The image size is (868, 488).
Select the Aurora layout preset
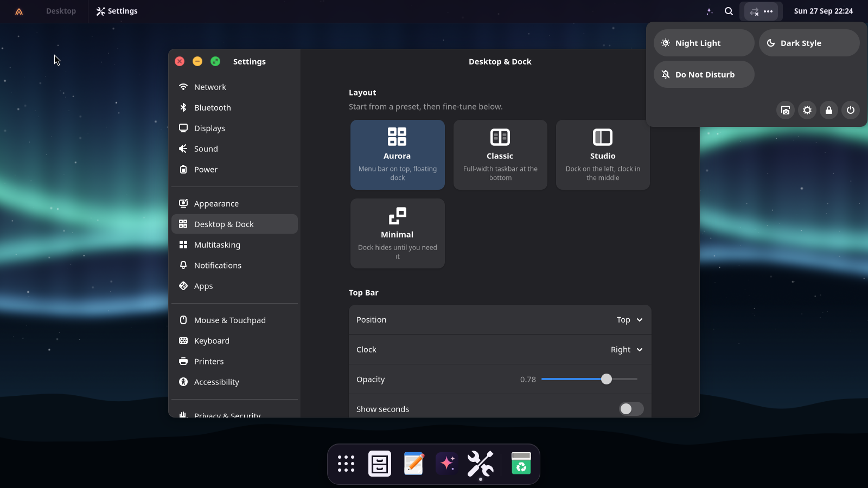coord(398,155)
